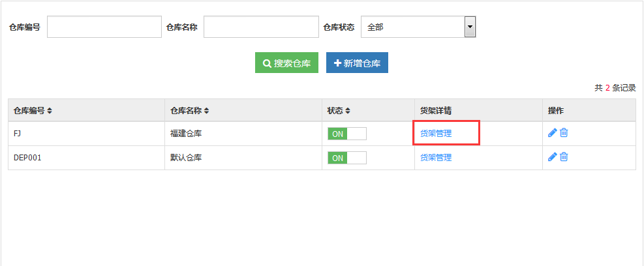This screenshot has height=266, width=644.
Task: Sort table by 仓库名称 column arrows
Action: click(206, 111)
